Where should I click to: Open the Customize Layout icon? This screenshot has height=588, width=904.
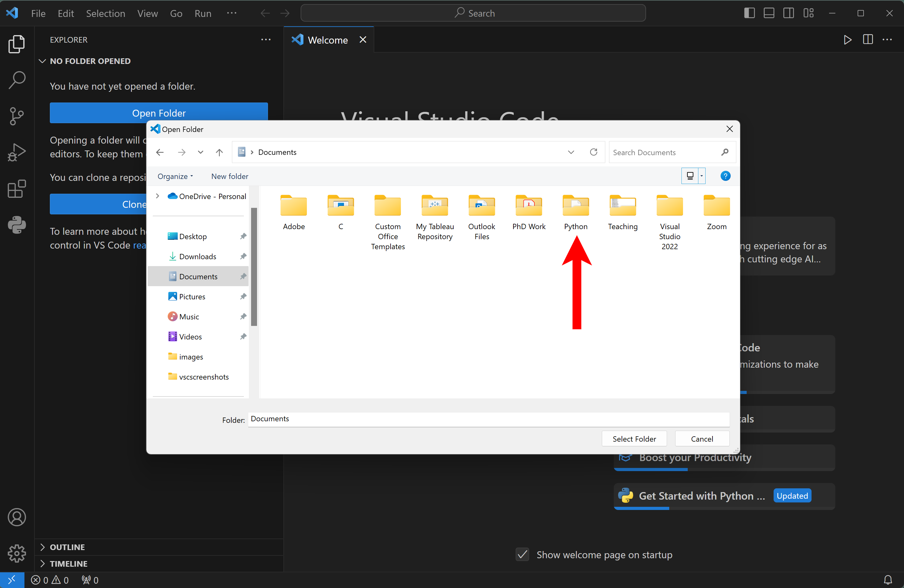coord(808,13)
